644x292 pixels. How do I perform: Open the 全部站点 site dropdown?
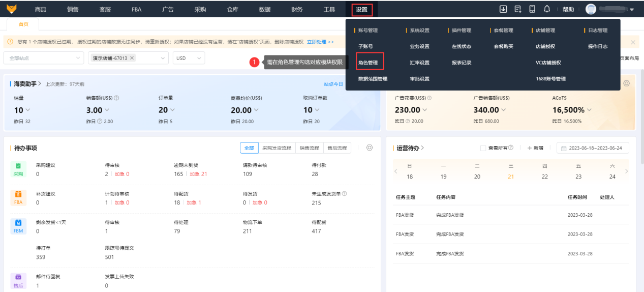click(x=43, y=58)
